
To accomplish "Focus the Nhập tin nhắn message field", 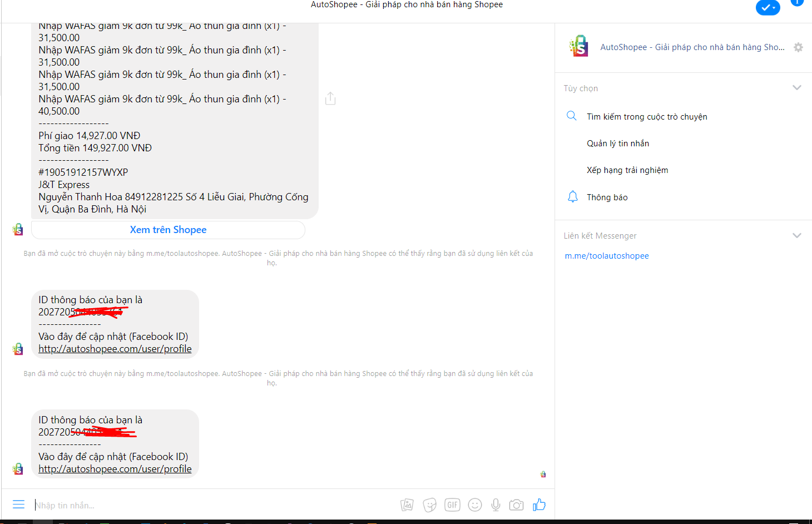I will 214,505.
